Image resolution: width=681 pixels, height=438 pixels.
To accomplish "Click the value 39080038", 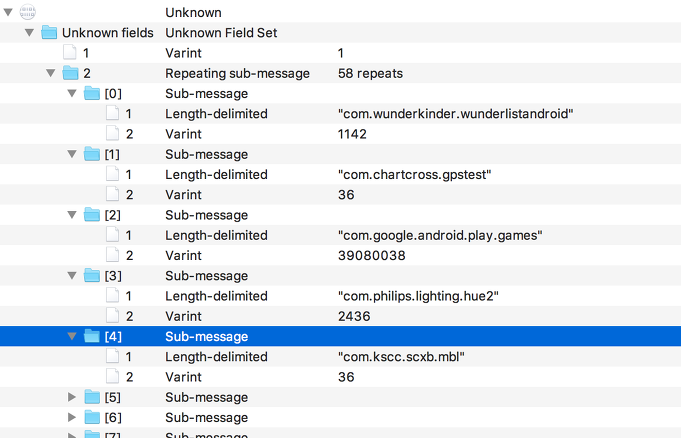I will (372, 255).
